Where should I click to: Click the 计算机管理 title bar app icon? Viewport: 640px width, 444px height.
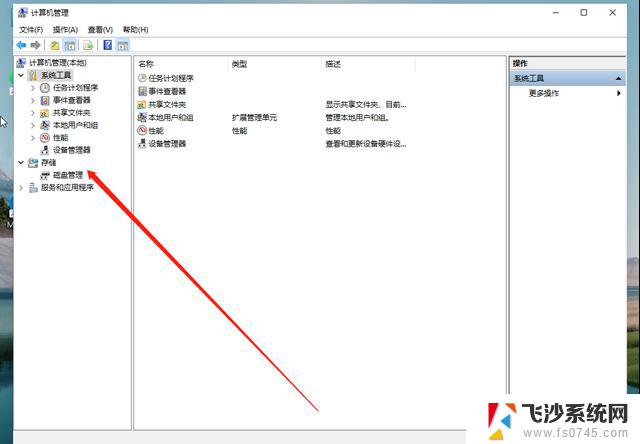[23, 13]
